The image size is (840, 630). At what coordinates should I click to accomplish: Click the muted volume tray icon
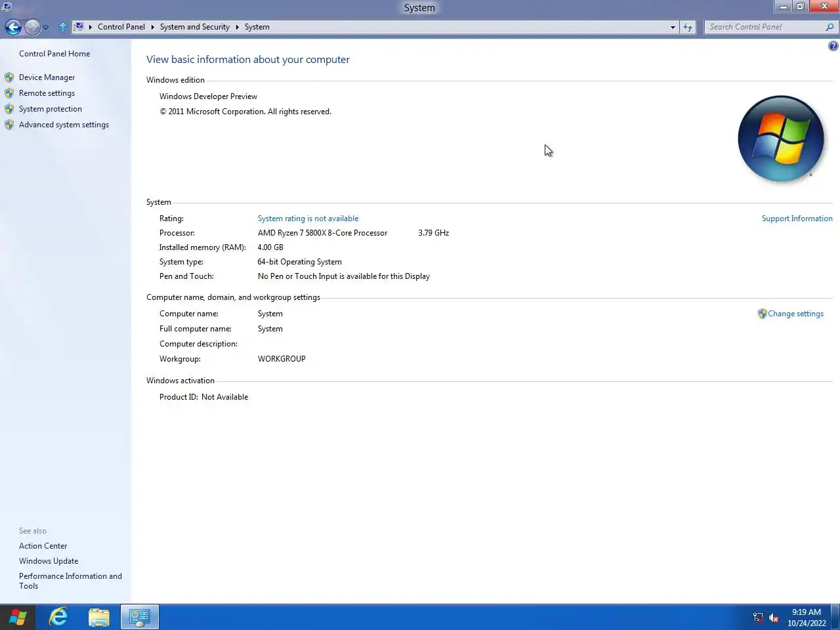point(774,618)
